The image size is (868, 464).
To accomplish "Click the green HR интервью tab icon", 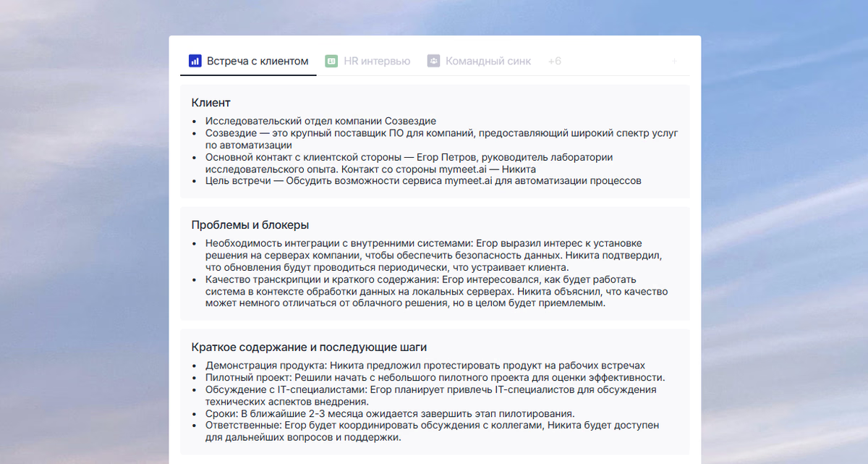I will point(331,62).
